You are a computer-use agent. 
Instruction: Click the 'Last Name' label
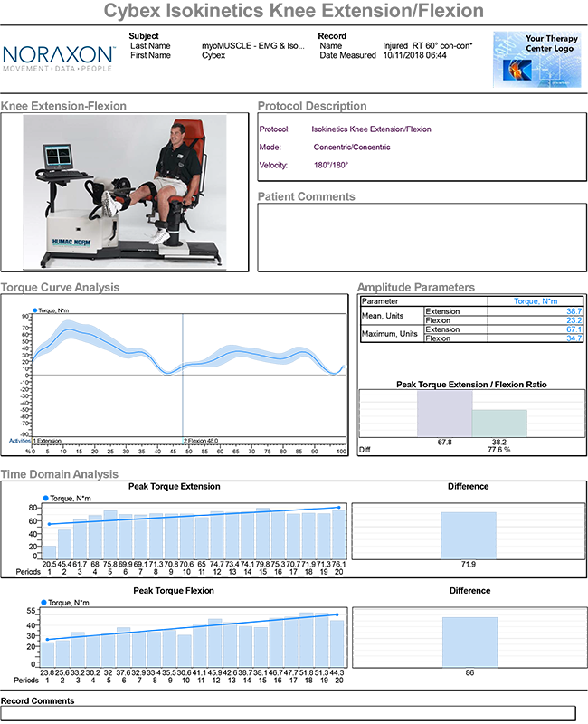(150, 46)
